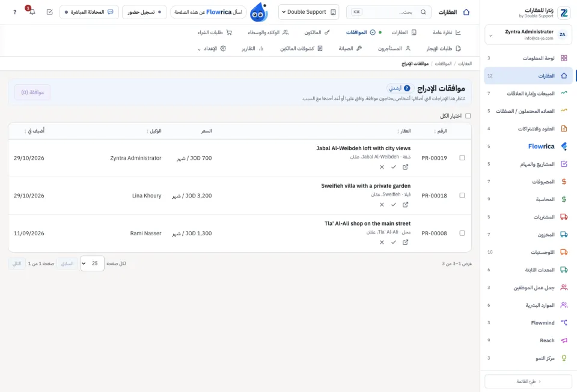577x392 pixels.
Task: Switch to نظرة عامة tab
Action: pos(447,32)
